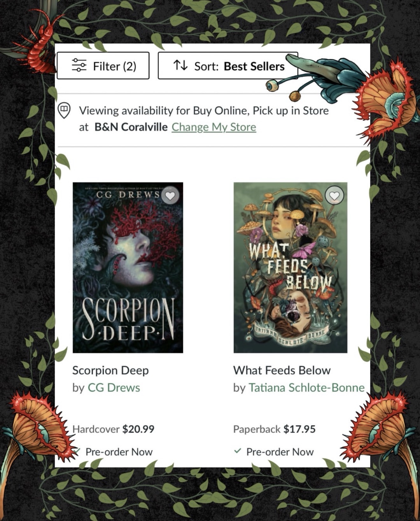The height and width of the screenshot is (521, 420).
Task: Click the checkmark beside What Feeds Below pre-order
Action: pyautogui.click(x=237, y=451)
